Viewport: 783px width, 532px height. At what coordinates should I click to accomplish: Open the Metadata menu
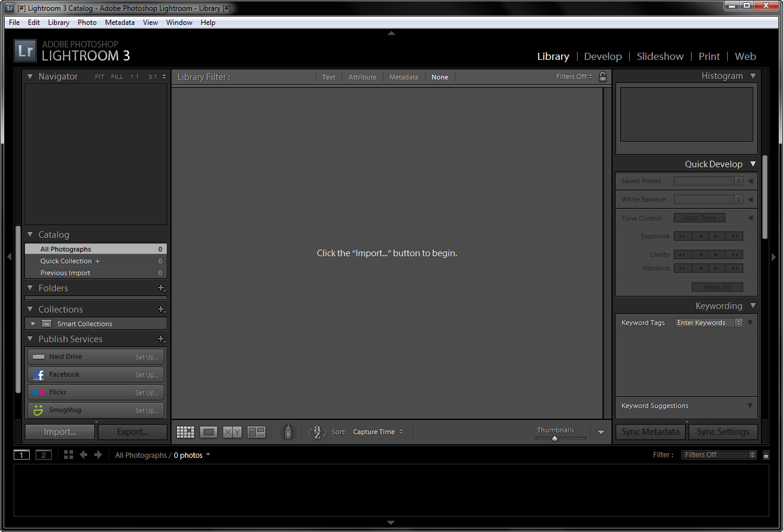(x=119, y=22)
